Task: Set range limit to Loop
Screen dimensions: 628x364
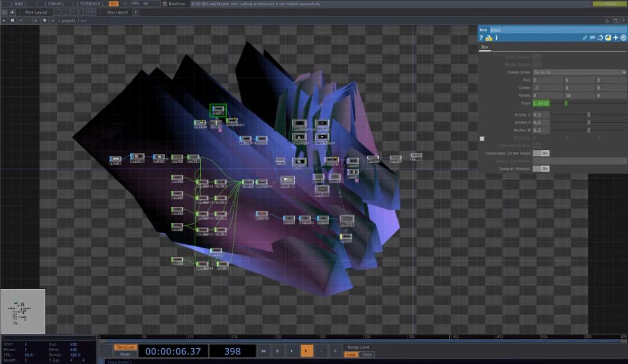Action: coord(351,354)
